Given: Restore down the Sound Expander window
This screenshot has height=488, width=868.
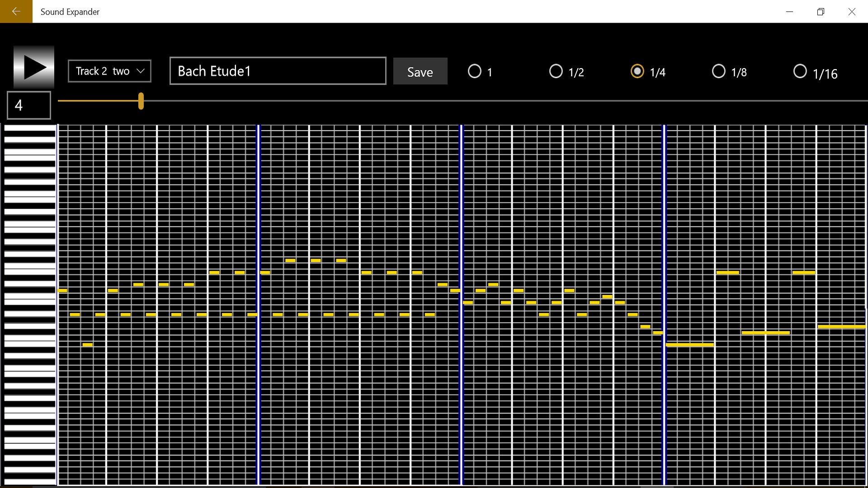Looking at the screenshot, I should click(821, 11).
